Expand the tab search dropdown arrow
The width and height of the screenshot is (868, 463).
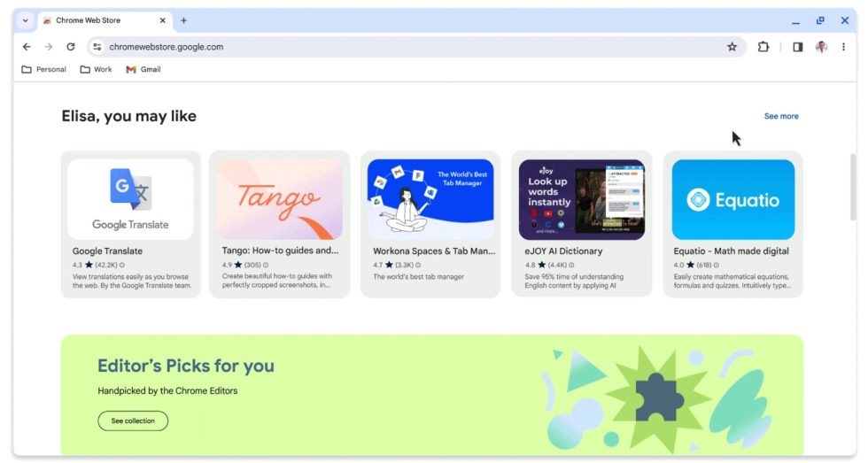(x=25, y=20)
